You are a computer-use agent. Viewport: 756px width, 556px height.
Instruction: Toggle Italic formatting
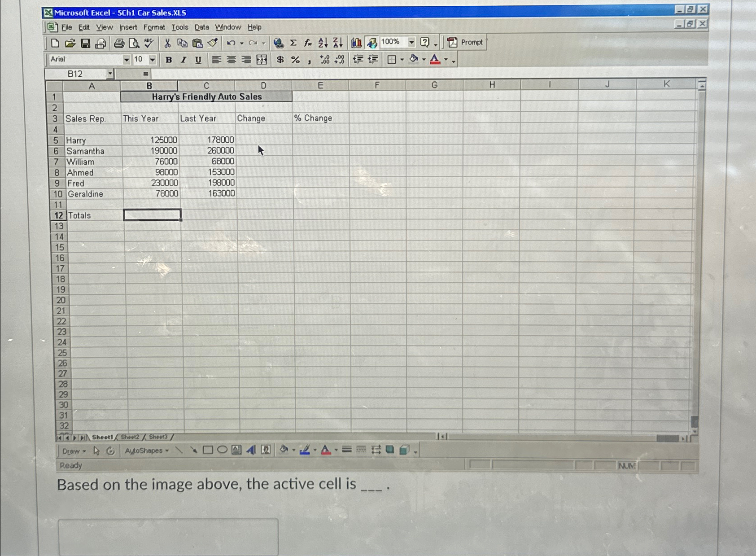pos(183,60)
